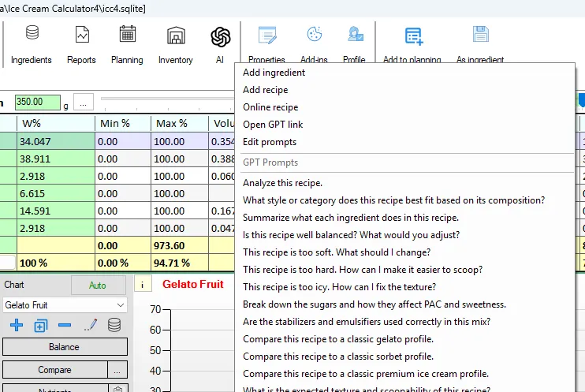The height and width of the screenshot is (392, 585).
Task: Select the 34.047 W% cell
Action: click(x=56, y=141)
